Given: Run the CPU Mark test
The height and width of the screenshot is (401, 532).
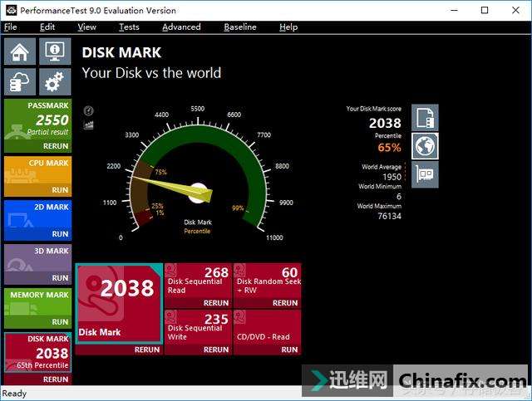Looking at the screenshot, I should (60, 190).
